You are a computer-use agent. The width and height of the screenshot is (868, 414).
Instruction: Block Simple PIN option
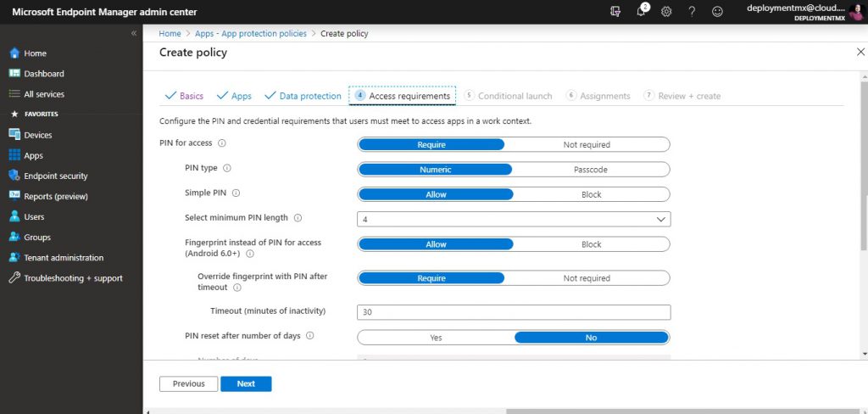tap(591, 194)
